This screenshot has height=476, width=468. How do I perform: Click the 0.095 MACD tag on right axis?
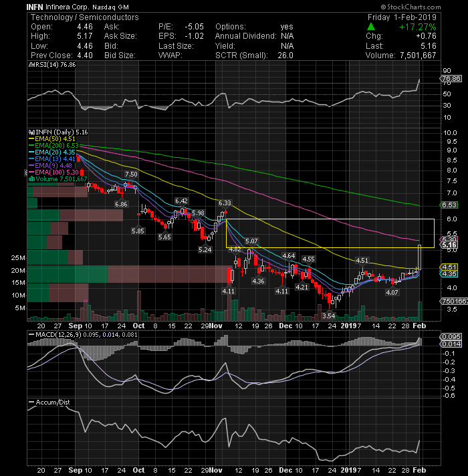(451, 337)
